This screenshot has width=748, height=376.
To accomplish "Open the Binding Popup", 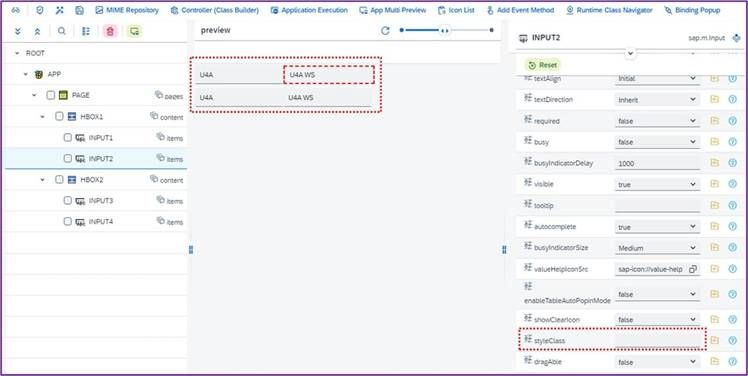I will [x=692, y=10].
